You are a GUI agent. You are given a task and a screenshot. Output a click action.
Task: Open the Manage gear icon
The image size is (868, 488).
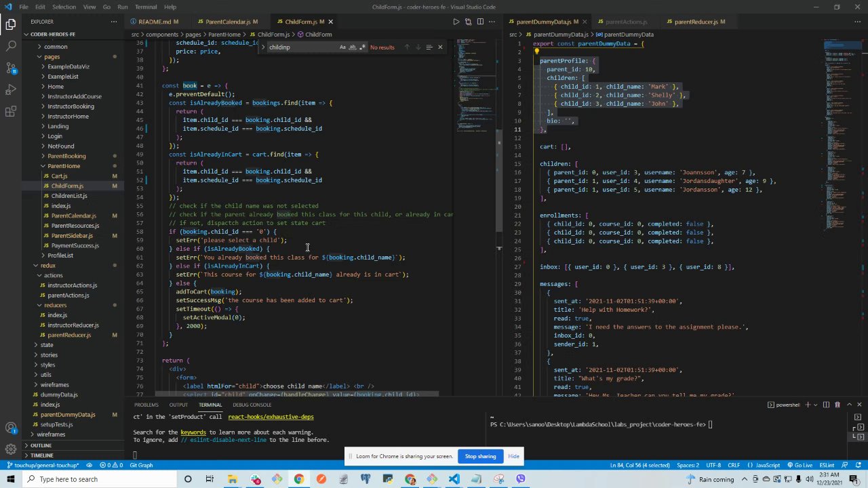click(11, 449)
